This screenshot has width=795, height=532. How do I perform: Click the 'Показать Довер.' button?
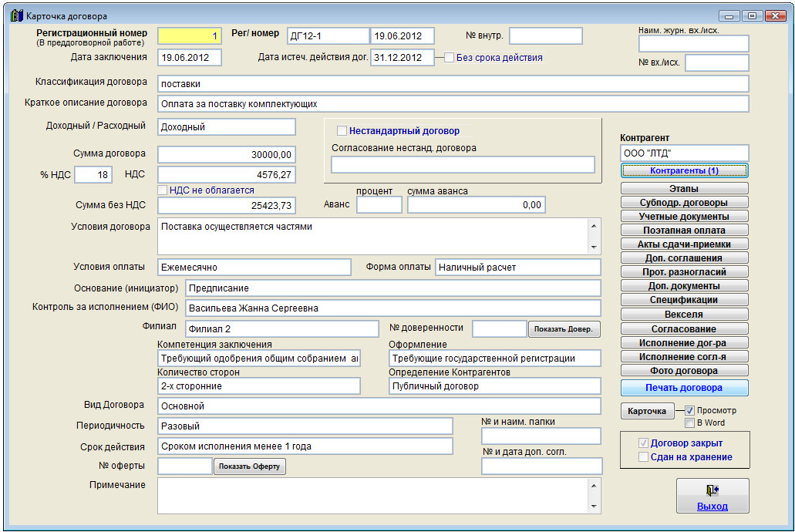pyautogui.click(x=564, y=329)
